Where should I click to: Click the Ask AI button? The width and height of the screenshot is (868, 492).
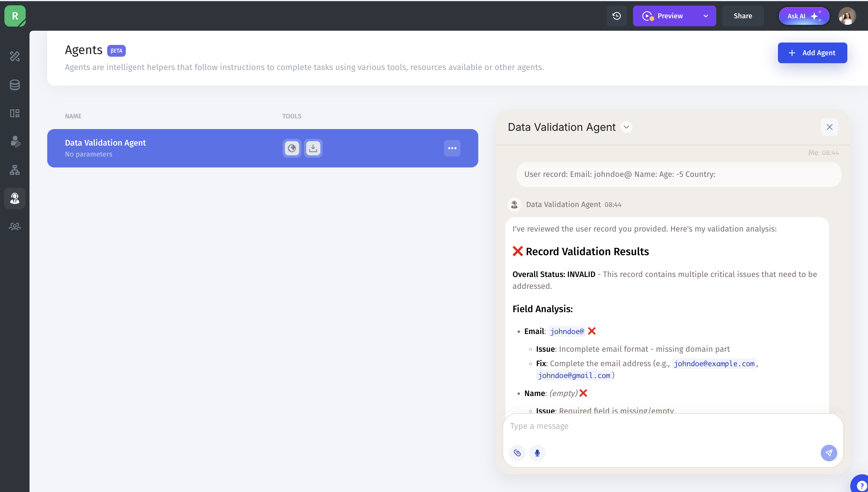[x=804, y=16]
